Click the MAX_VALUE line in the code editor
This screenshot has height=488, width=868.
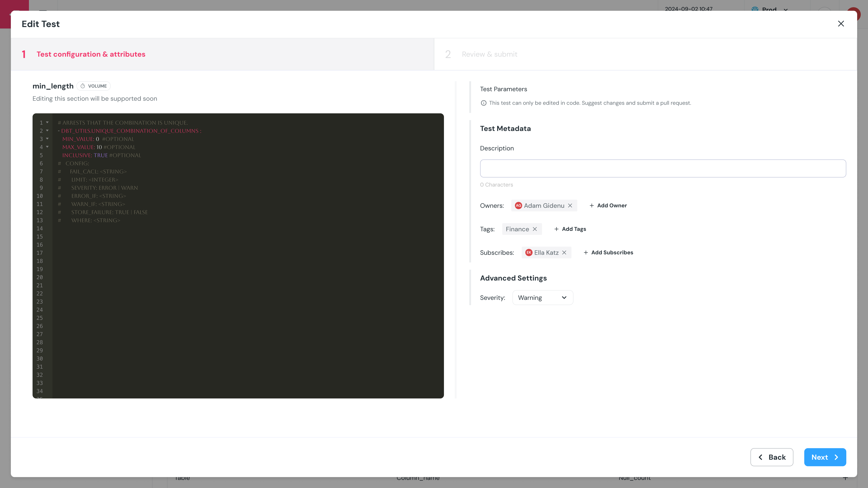pos(99,147)
